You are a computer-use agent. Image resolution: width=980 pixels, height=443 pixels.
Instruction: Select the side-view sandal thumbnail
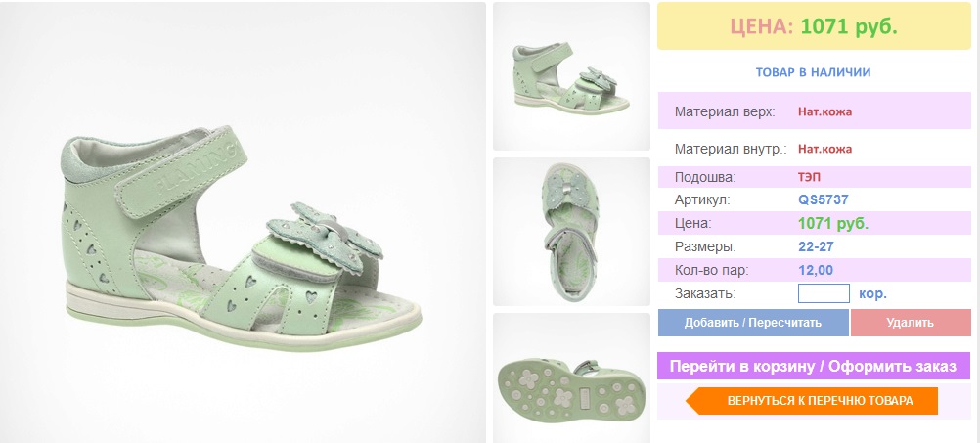pyautogui.click(x=571, y=76)
